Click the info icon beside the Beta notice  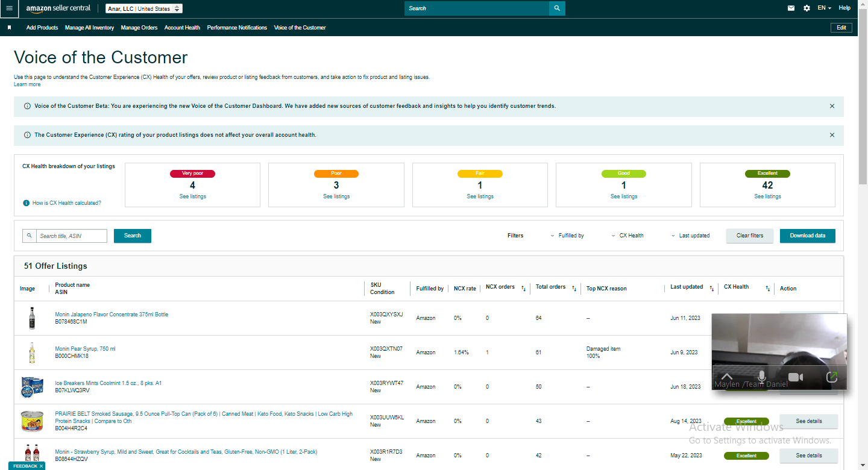[27, 106]
